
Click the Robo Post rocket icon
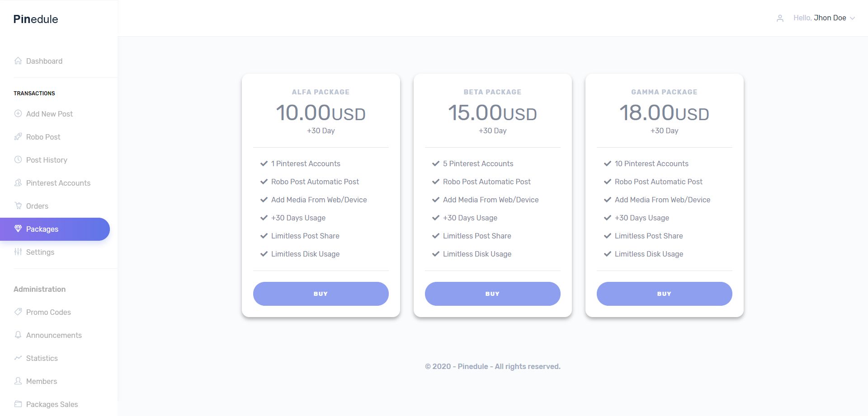[x=18, y=137]
